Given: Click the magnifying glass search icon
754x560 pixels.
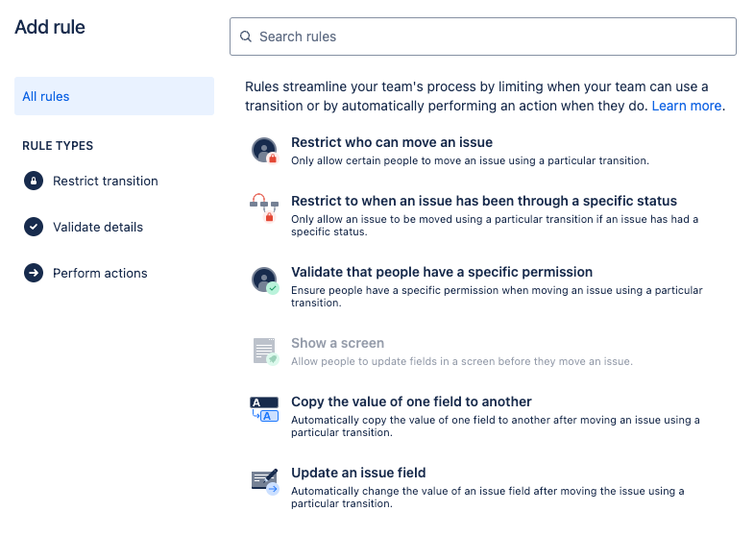Looking at the screenshot, I should pos(246,37).
